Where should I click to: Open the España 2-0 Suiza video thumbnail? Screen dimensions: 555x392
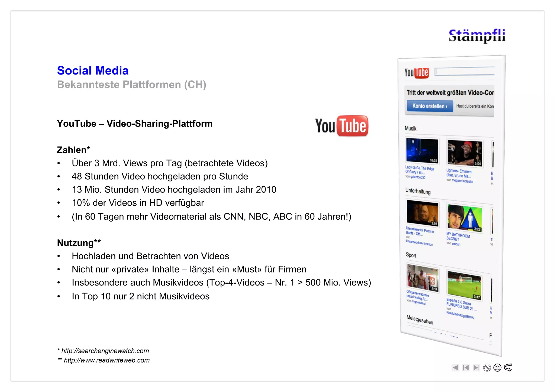pyautogui.click(x=464, y=285)
